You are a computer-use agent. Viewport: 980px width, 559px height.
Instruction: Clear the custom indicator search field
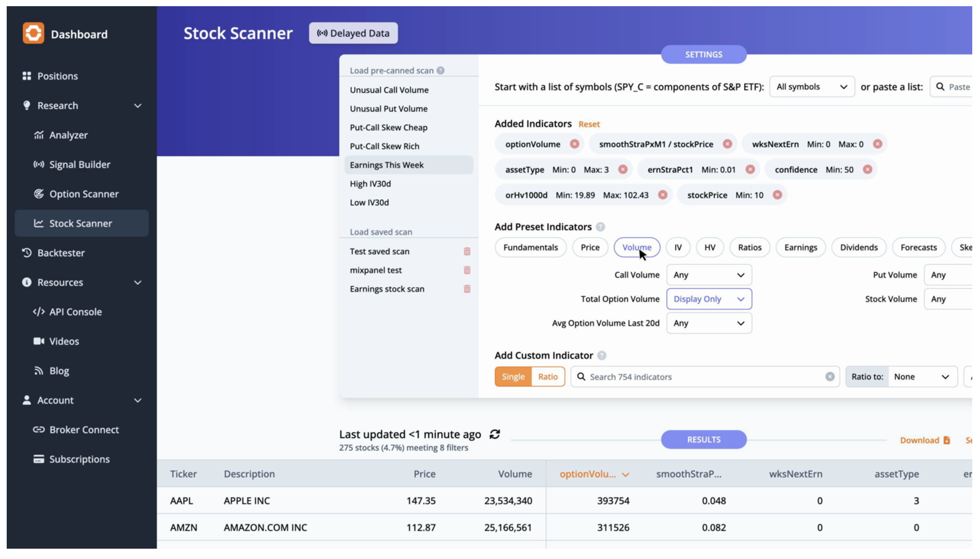coord(829,377)
